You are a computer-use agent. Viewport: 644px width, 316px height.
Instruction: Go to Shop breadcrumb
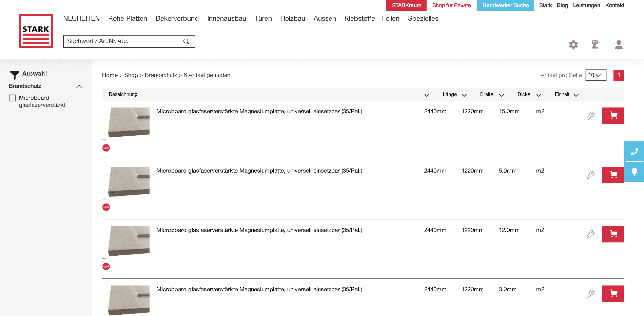(x=131, y=75)
